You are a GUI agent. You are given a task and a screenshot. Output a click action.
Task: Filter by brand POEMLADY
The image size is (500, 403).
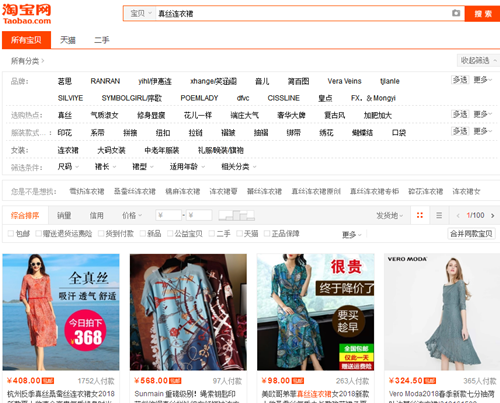coord(199,98)
